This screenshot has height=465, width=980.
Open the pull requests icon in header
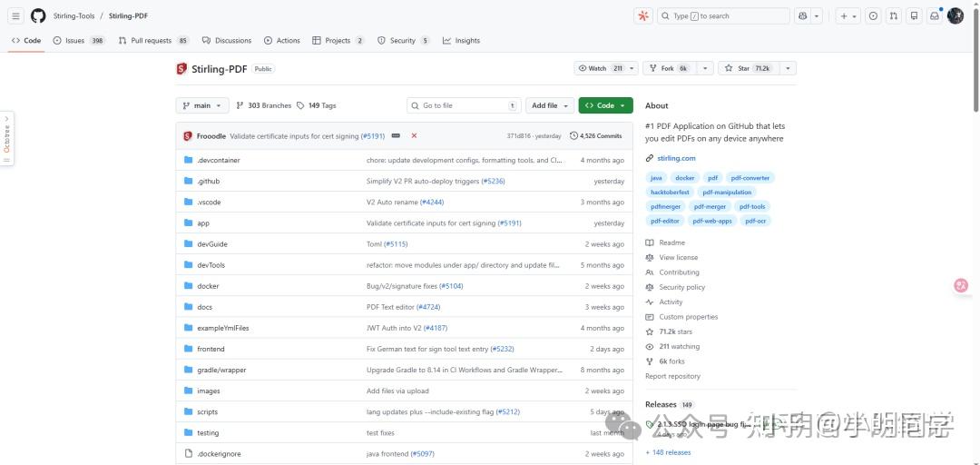894,15
